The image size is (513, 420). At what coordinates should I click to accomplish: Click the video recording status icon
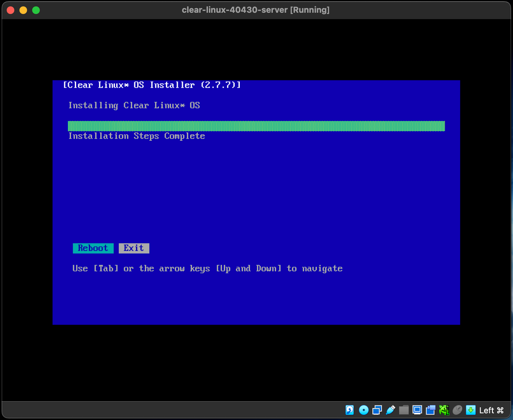[430, 410]
